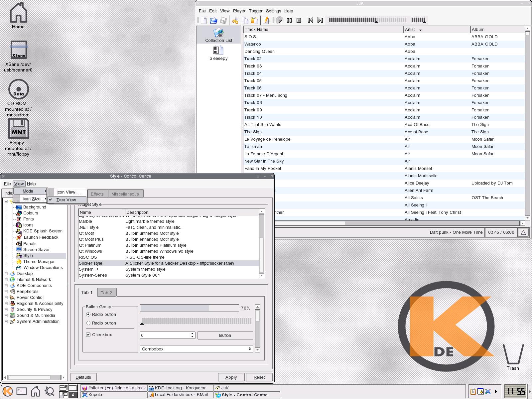
Task: Open the Home desktop icon
Action: [18, 15]
